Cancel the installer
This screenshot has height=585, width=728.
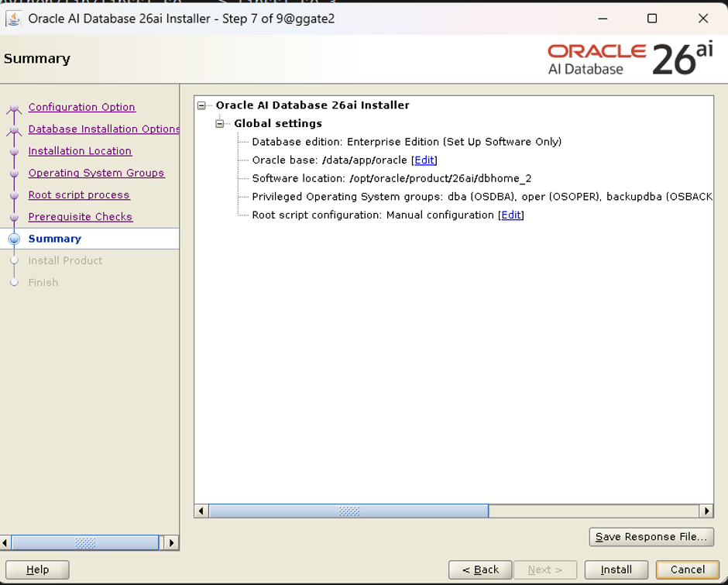click(x=687, y=570)
